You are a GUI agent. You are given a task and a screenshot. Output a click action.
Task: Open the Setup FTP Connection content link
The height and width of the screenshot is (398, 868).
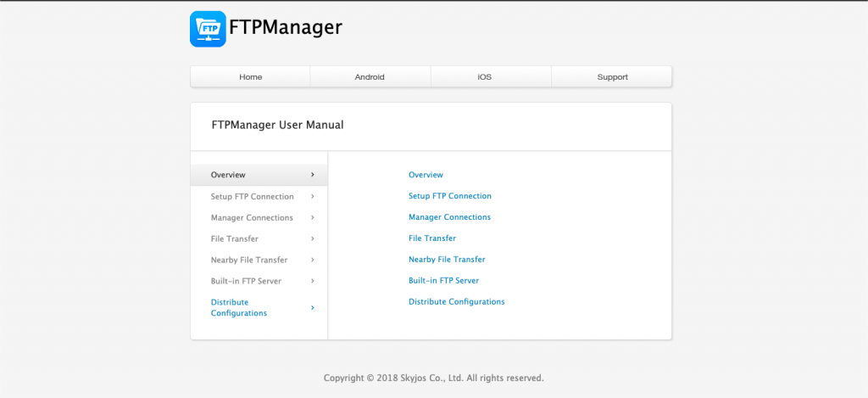(x=450, y=196)
